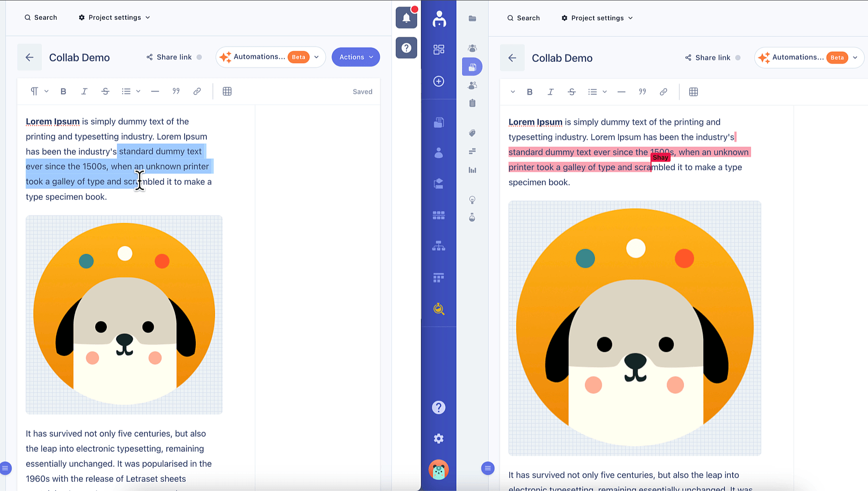
Task: Open user avatar at sidebar bottom
Action: click(439, 470)
